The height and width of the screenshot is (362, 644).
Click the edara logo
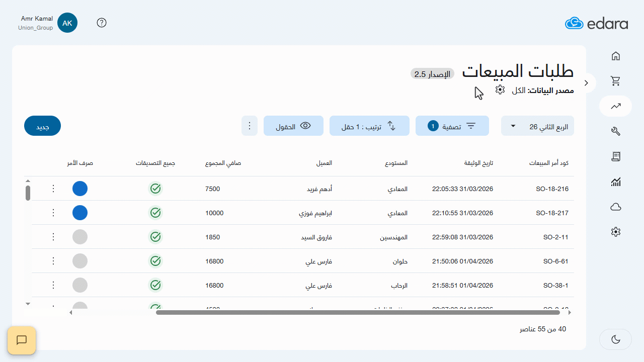tap(596, 23)
